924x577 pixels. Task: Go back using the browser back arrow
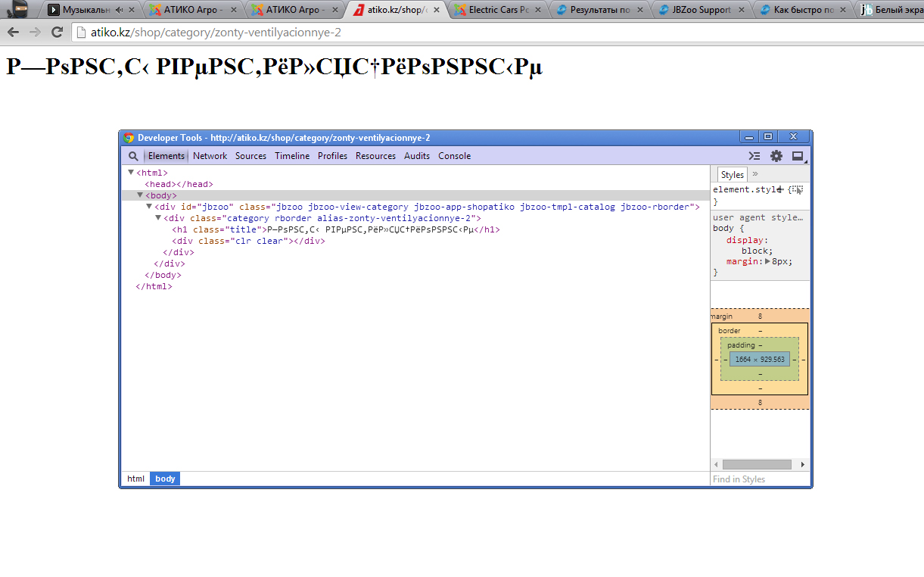click(13, 32)
